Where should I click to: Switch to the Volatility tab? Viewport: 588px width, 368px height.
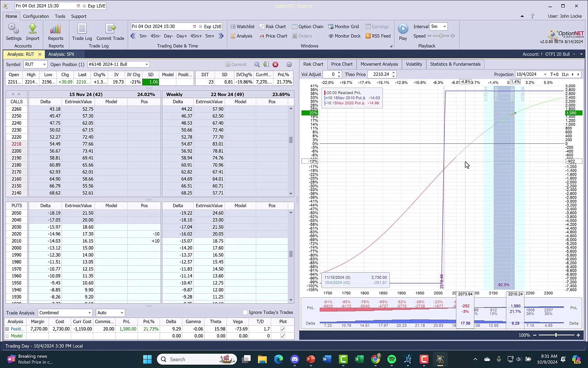(414, 64)
